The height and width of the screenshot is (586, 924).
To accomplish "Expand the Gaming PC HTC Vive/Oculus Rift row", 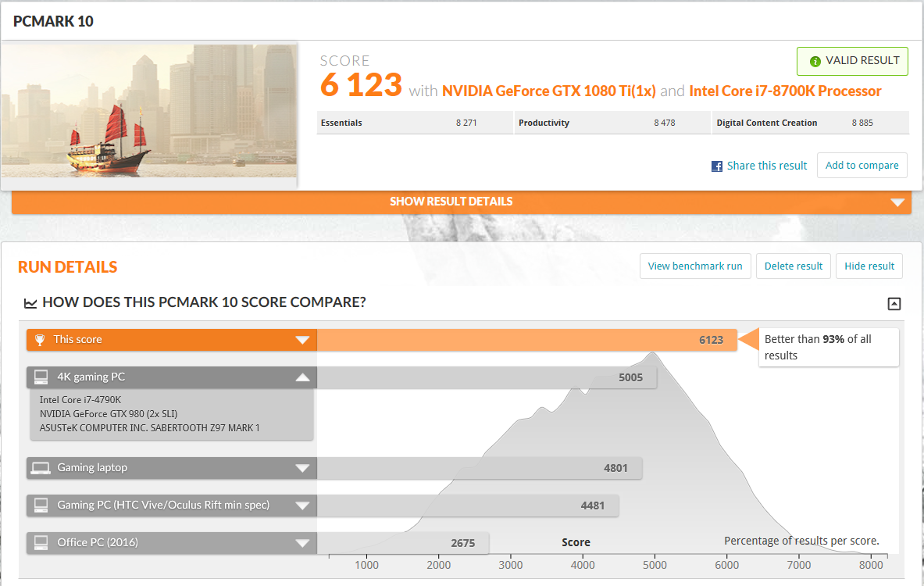I will point(302,506).
